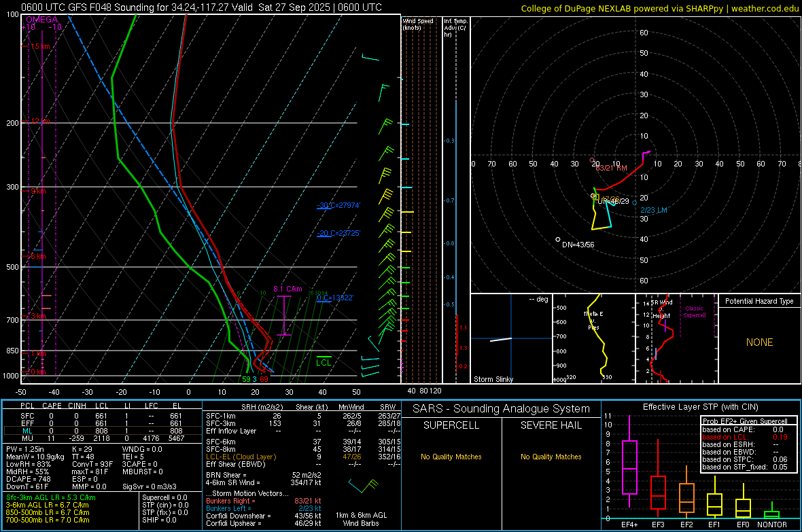Viewport: 802px width, 532px height.
Task: Click the magenta 8.1 C/km lapse rate label
Action: click(287, 289)
